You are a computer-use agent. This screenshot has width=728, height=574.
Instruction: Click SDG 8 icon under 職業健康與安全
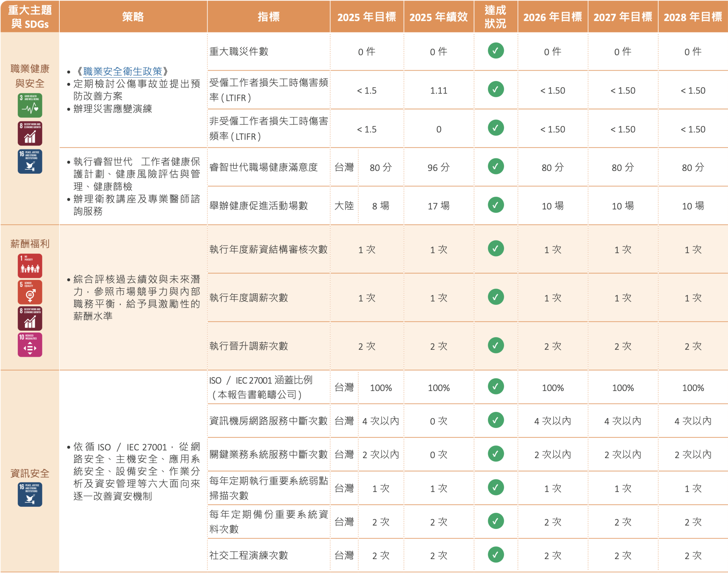pyautogui.click(x=30, y=133)
